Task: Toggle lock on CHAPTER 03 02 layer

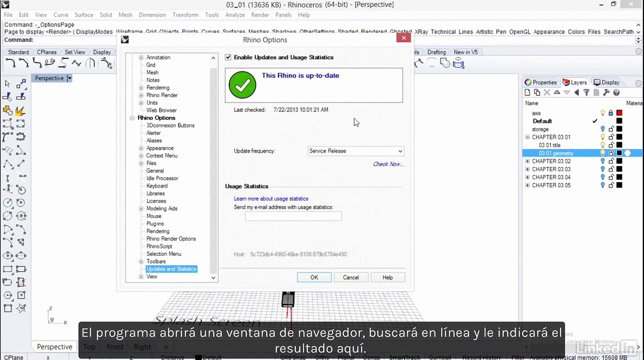Action: click(611, 161)
